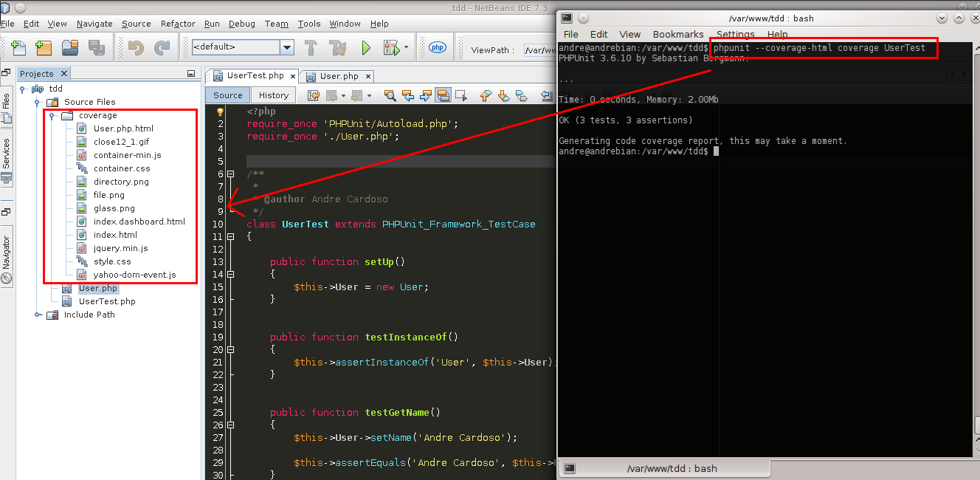This screenshot has height=480, width=980.
Task: Click the Last Edit editor icon
Action: [314, 95]
